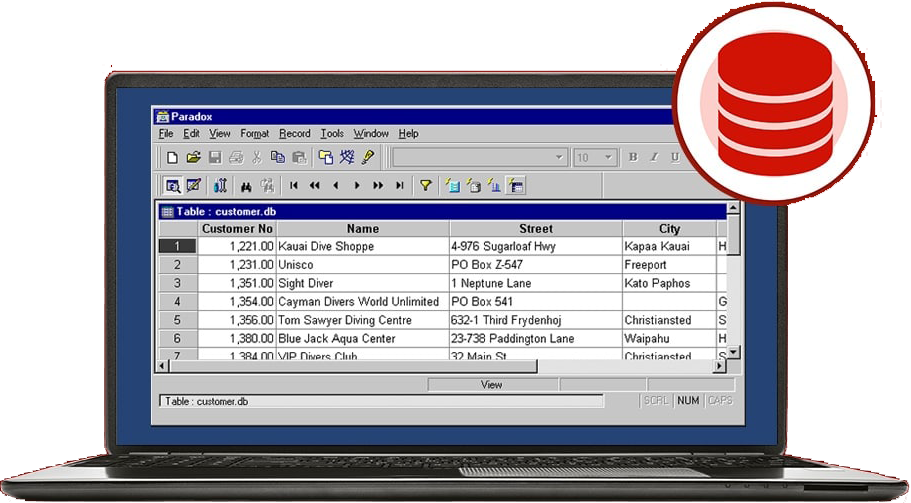Open the Record menu
The image size is (911, 503).
pos(294,133)
